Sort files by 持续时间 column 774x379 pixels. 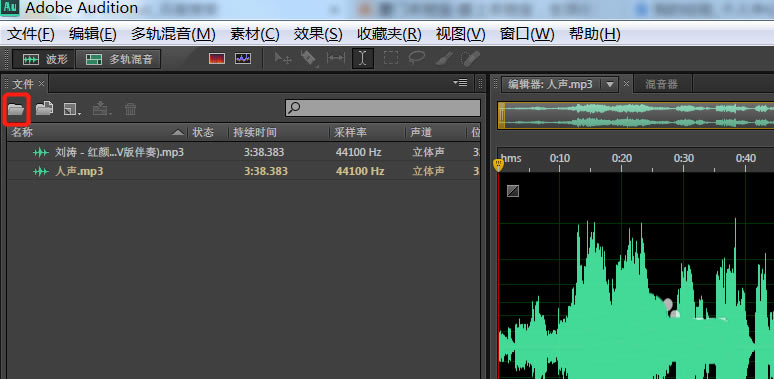pyautogui.click(x=279, y=132)
